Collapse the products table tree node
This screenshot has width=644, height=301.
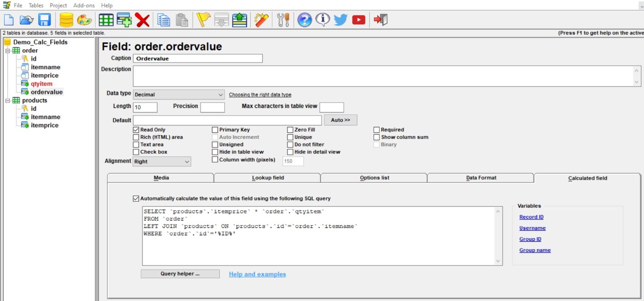(8, 100)
